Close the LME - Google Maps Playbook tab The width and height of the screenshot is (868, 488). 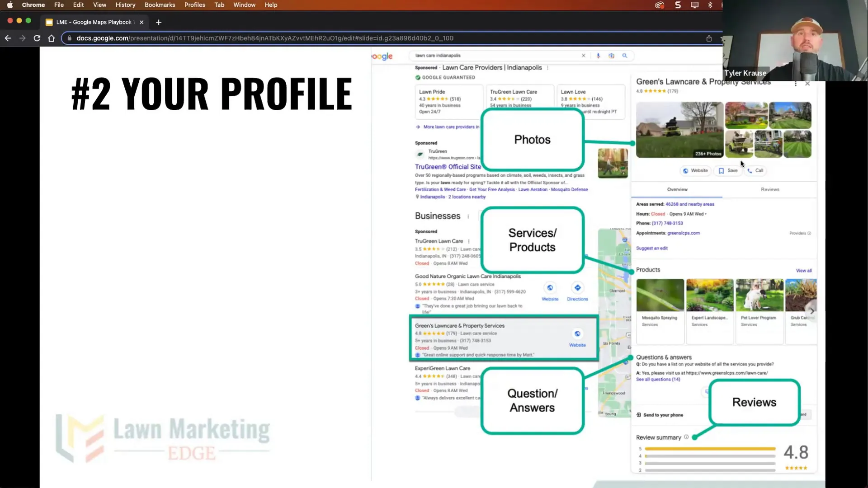click(x=142, y=22)
